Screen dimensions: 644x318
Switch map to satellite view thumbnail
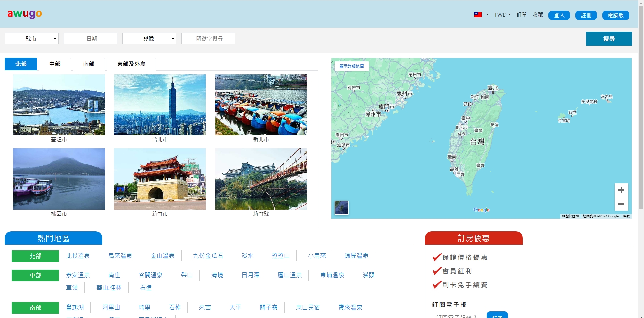coord(342,208)
